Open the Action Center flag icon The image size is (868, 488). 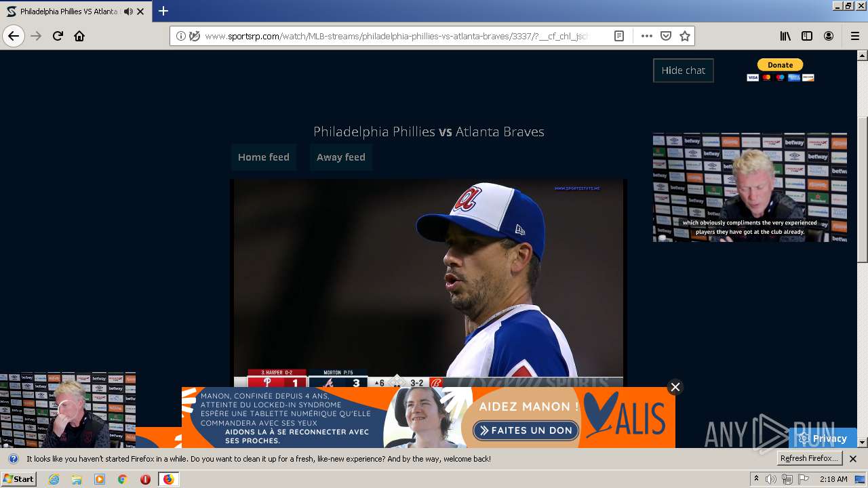pyautogui.click(x=804, y=479)
